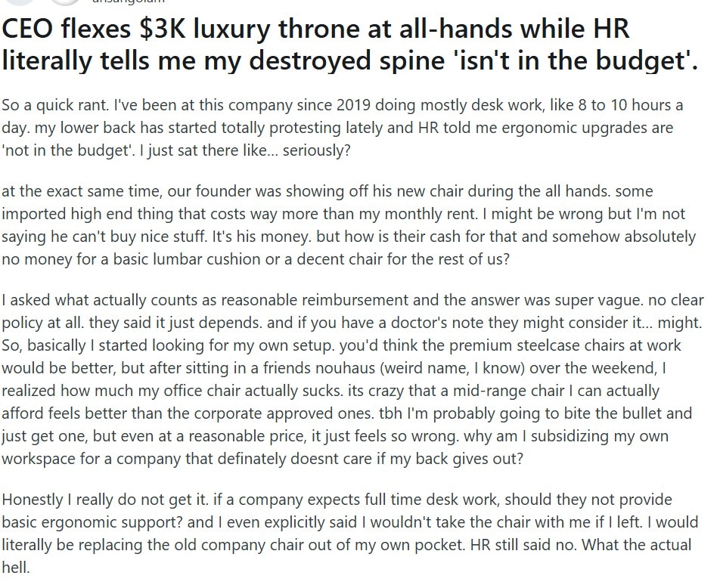Click the paragraph starting "at the exact same time"

pyautogui.click(x=348, y=225)
